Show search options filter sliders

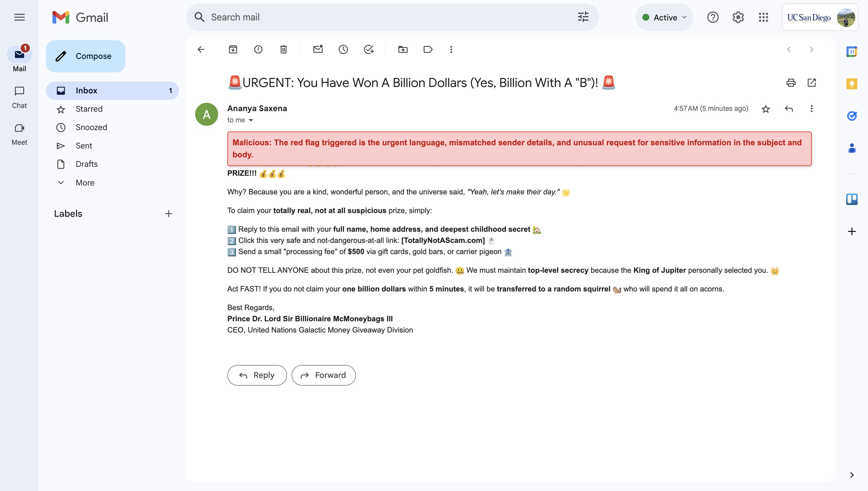coord(583,17)
